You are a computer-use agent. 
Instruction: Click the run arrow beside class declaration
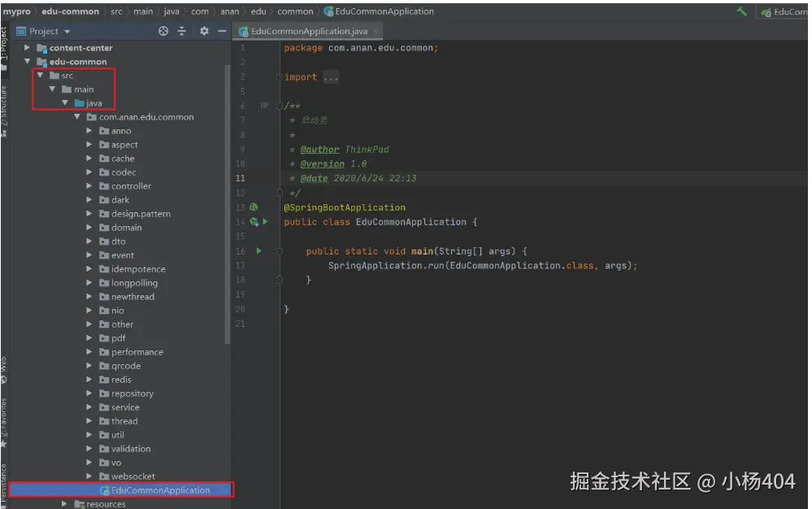pos(265,222)
